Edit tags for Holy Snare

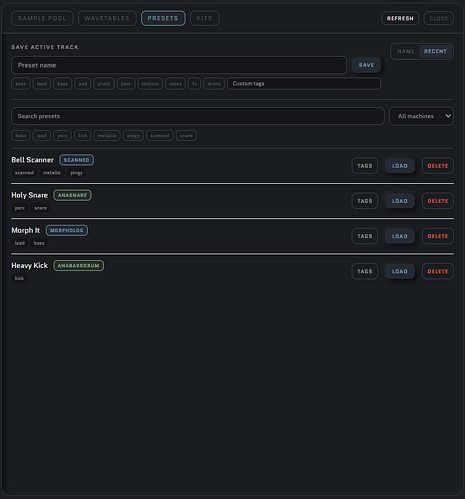click(x=365, y=201)
